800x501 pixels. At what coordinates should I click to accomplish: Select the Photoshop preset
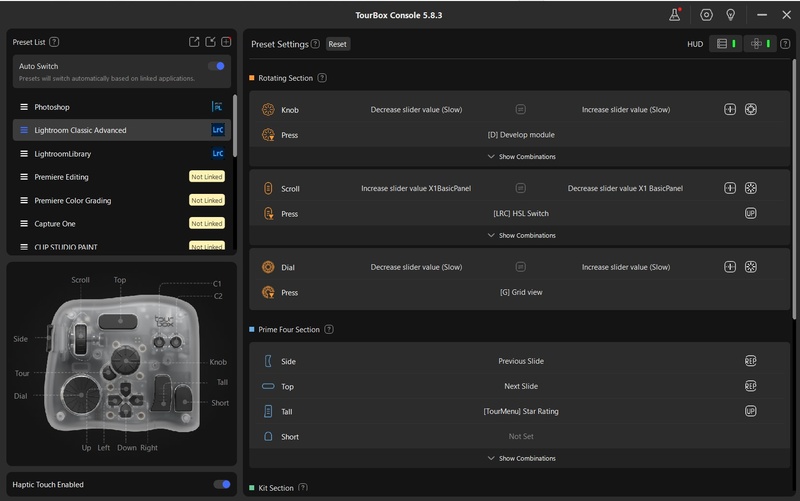[52, 107]
